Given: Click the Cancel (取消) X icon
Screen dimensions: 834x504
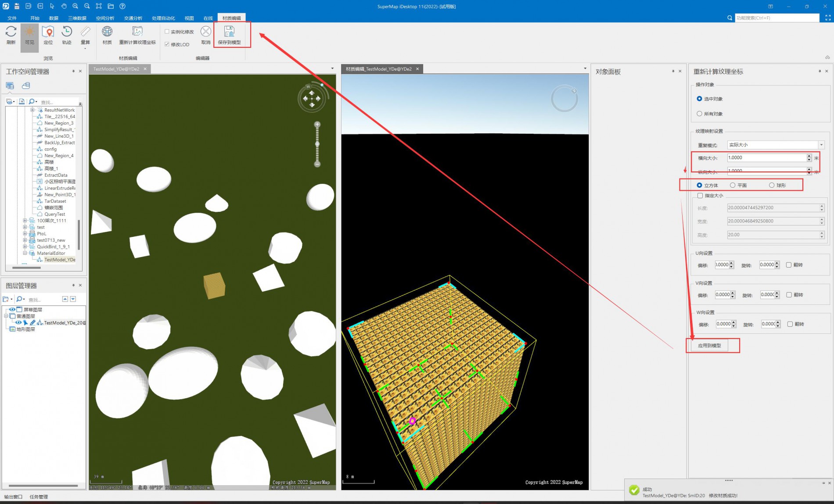Looking at the screenshot, I should tap(206, 32).
